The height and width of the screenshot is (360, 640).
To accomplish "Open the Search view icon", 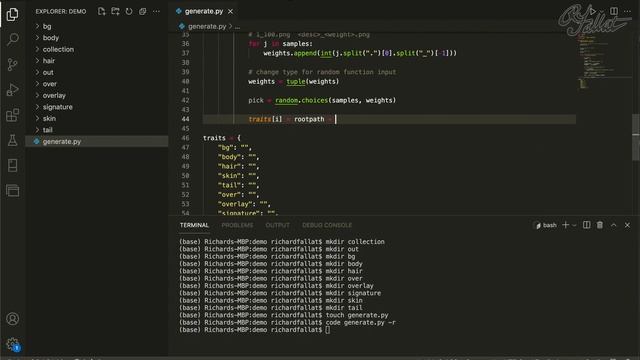I will [13, 40].
